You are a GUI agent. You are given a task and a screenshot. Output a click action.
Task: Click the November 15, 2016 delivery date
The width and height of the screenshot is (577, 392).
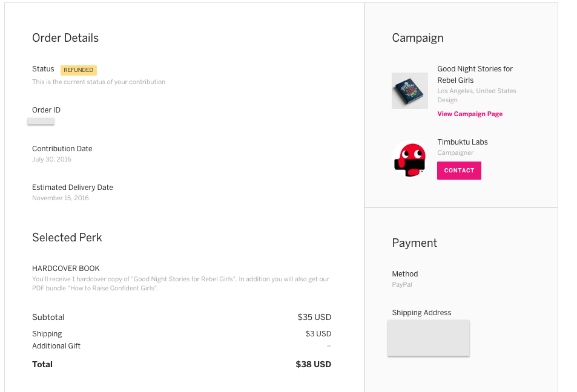61,198
